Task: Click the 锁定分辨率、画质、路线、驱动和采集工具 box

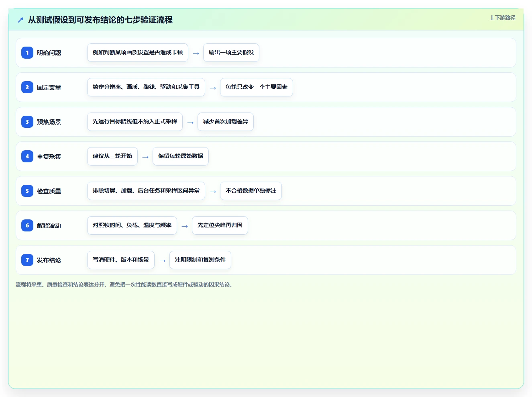Action: click(x=146, y=87)
